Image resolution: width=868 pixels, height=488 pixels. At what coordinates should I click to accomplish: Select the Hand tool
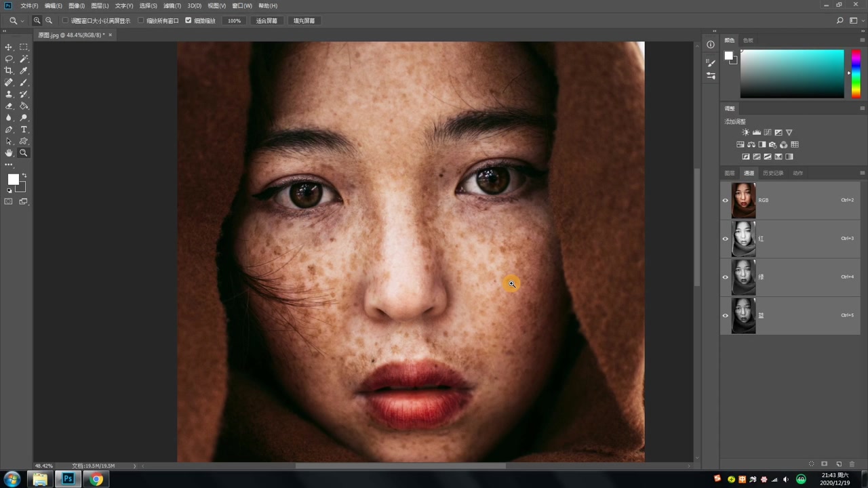click(x=9, y=153)
